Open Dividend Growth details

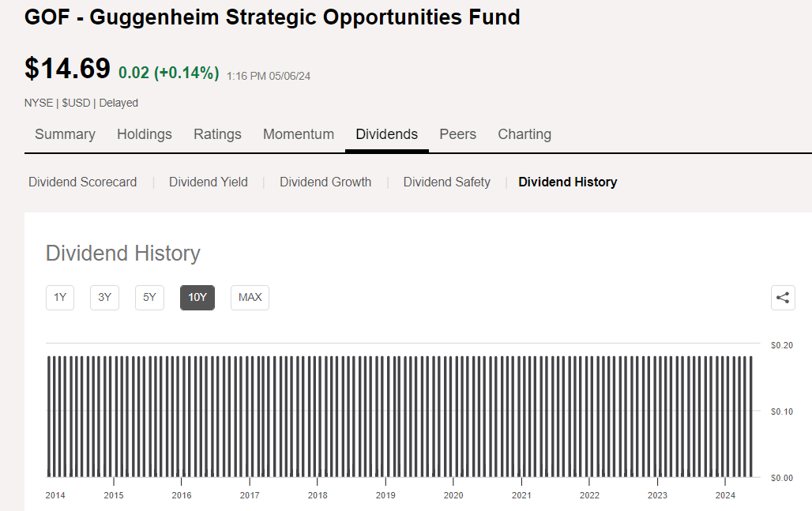click(x=325, y=182)
